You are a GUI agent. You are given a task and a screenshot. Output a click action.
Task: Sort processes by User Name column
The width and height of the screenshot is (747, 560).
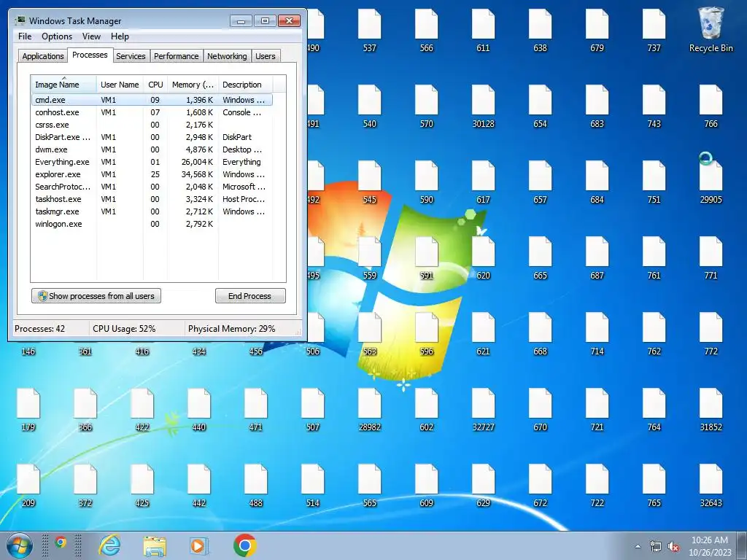(120, 85)
